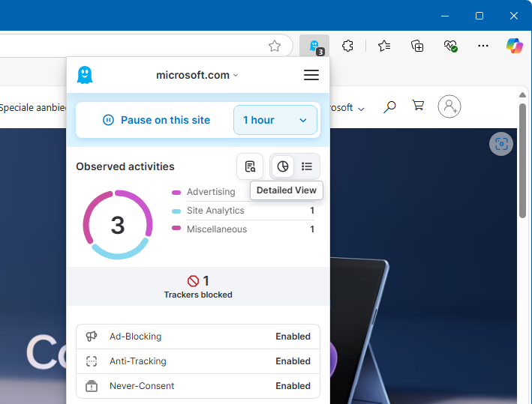The height and width of the screenshot is (404, 532).
Task: Open the Collections icon
Action: [417, 46]
